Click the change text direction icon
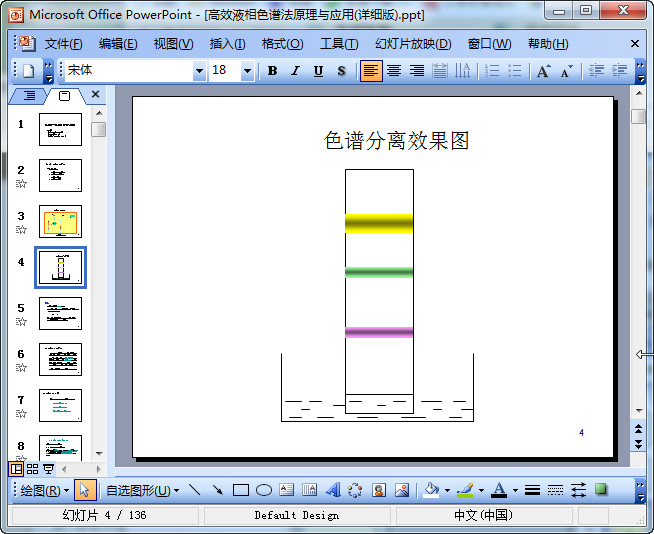This screenshot has height=534, width=654. click(x=462, y=71)
